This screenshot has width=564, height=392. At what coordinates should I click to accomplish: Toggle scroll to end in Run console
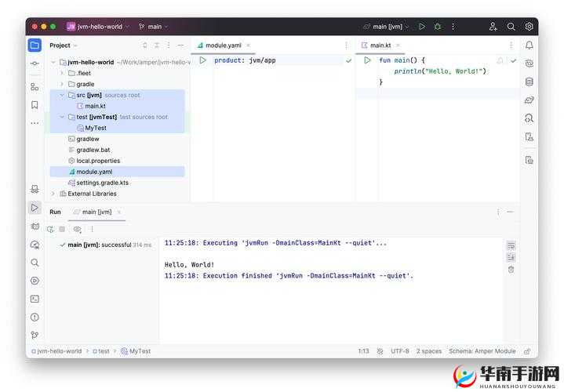click(511, 257)
